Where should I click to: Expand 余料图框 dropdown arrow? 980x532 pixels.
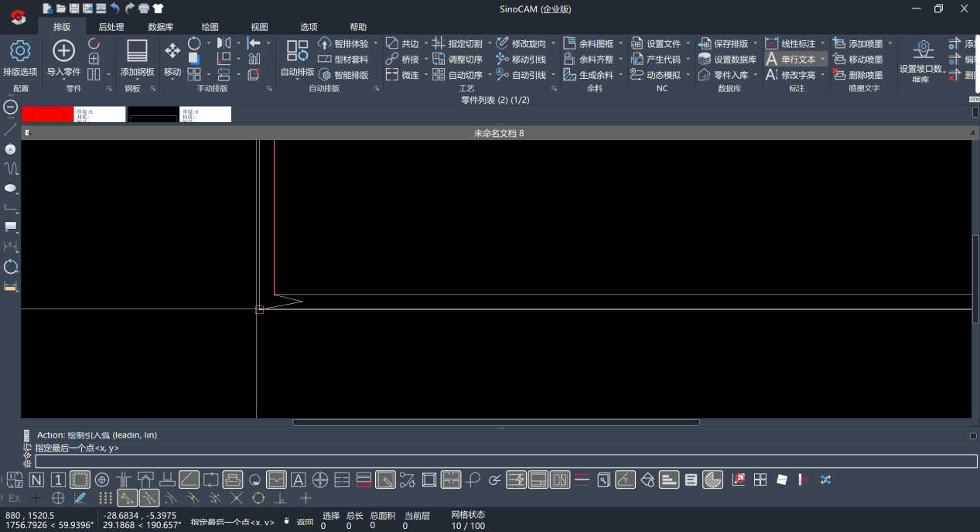pyautogui.click(x=620, y=44)
